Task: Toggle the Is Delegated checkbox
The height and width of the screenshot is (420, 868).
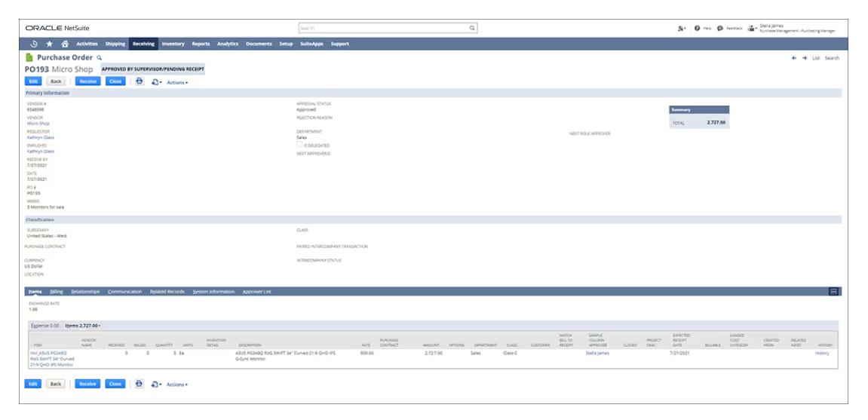Action: coord(299,145)
